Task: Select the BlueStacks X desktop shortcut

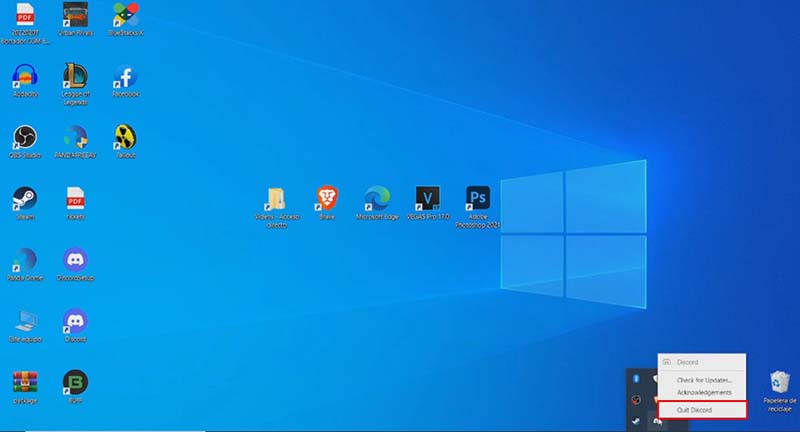Action: point(126,19)
